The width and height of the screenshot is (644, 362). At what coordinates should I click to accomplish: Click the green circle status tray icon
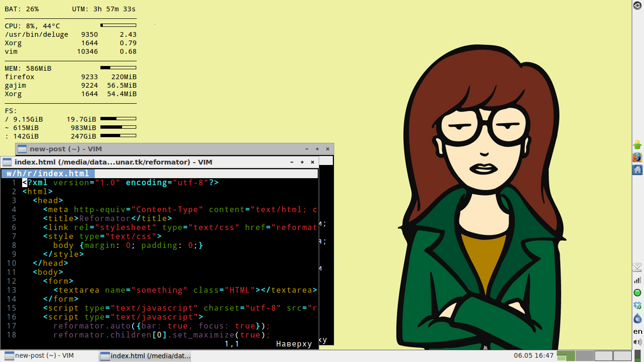pos(637,293)
